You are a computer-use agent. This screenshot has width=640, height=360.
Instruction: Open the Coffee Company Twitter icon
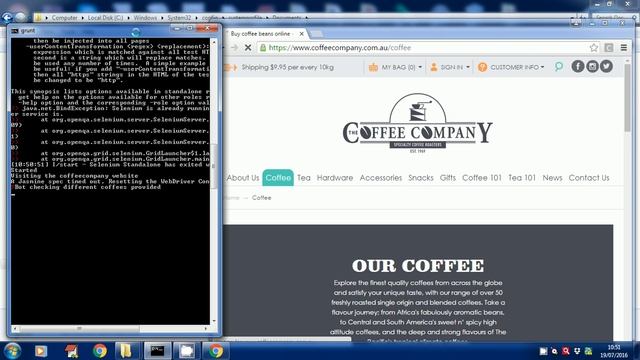[x=606, y=66]
